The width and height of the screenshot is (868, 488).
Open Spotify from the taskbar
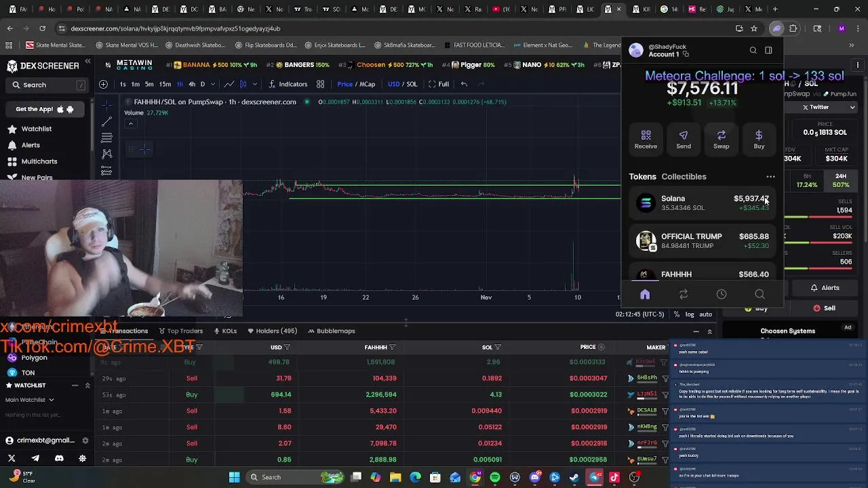[x=495, y=477]
